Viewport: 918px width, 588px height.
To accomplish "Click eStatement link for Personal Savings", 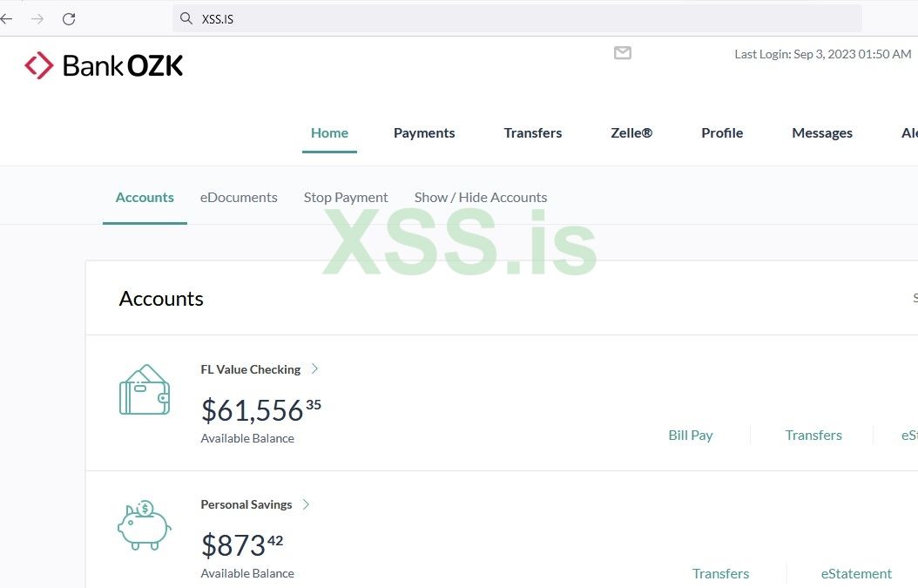I will pos(856,573).
